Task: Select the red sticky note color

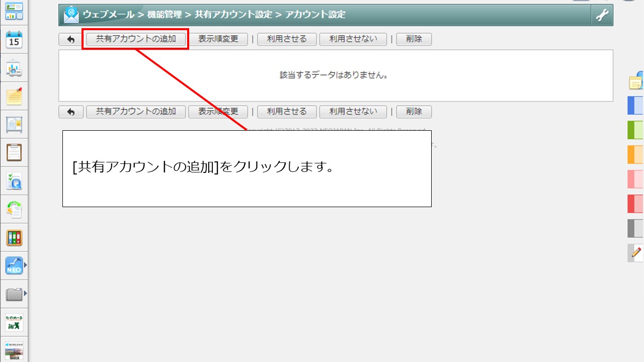Action: pyautogui.click(x=635, y=204)
